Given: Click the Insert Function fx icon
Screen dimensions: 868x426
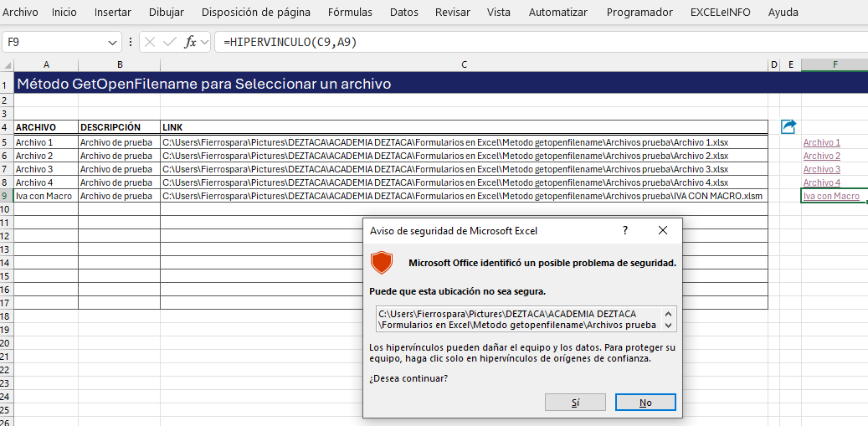Looking at the screenshot, I should pos(190,42).
